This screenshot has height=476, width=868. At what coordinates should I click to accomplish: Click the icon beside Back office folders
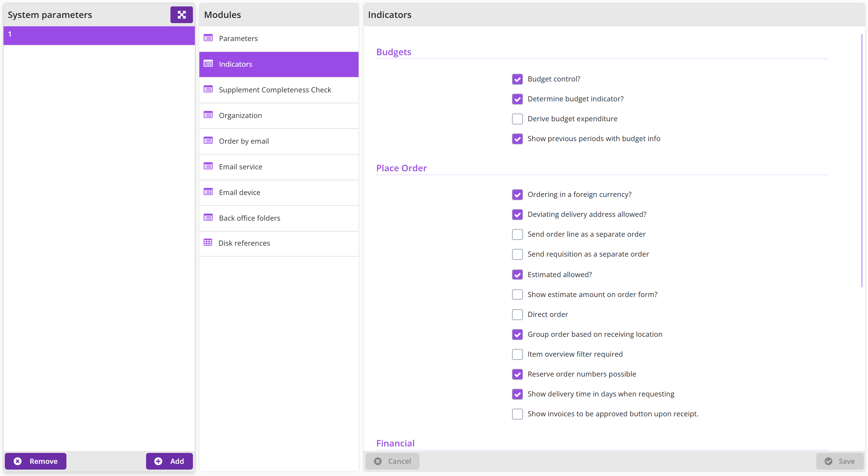coord(208,218)
